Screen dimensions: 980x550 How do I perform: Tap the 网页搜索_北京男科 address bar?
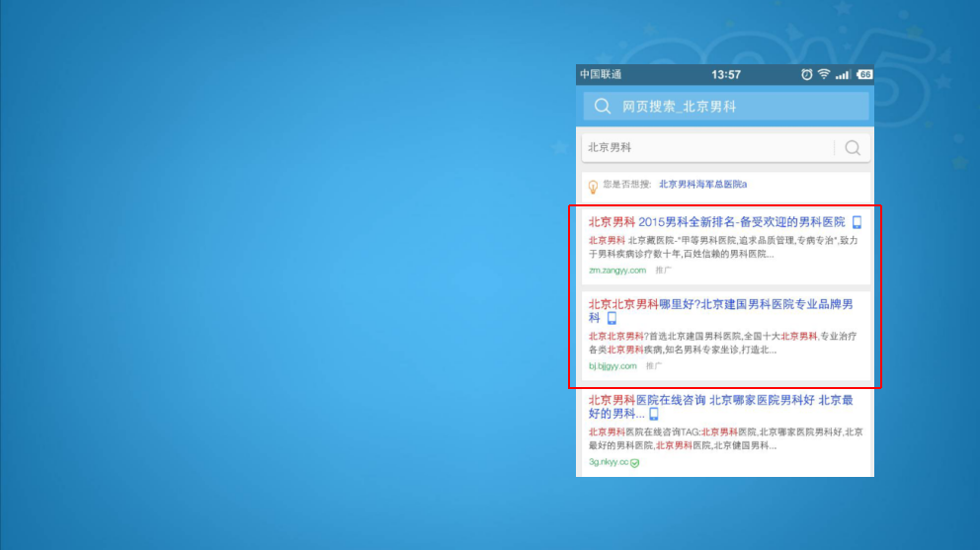tap(726, 107)
